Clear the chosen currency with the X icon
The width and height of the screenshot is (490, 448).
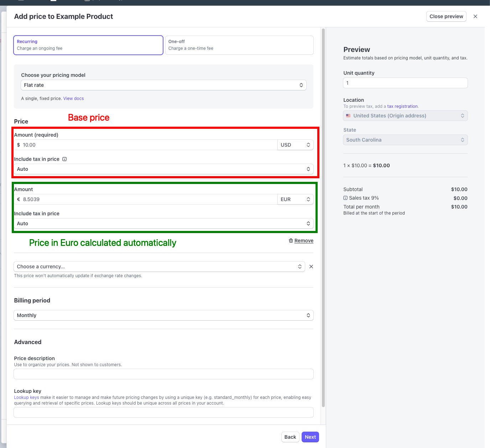311,266
